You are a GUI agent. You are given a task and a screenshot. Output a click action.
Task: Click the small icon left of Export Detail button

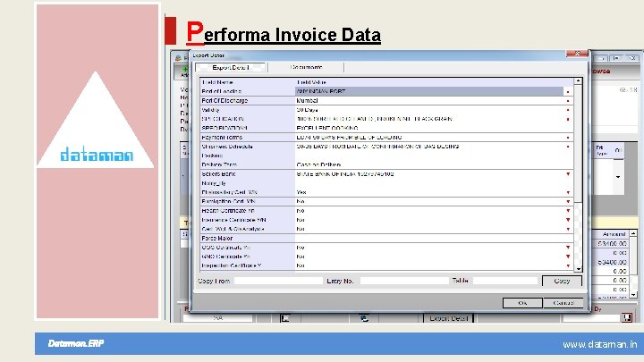coord(285,318)
